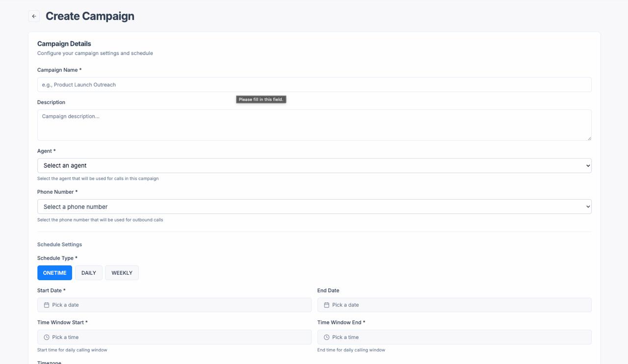Focus the Campaign description textarea

tap(314, 125)
